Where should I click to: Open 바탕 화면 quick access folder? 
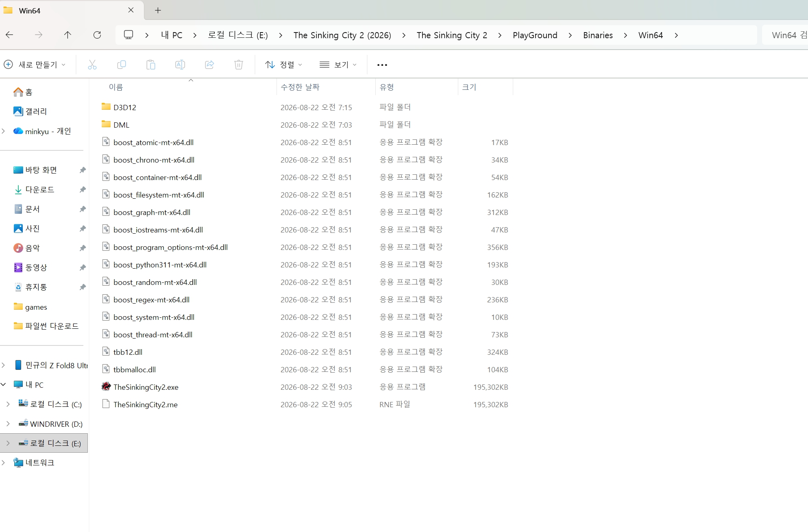point(35,170)
